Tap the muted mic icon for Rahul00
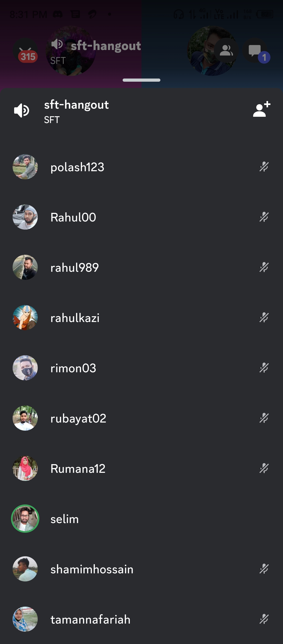 click(x=264, y=217)
